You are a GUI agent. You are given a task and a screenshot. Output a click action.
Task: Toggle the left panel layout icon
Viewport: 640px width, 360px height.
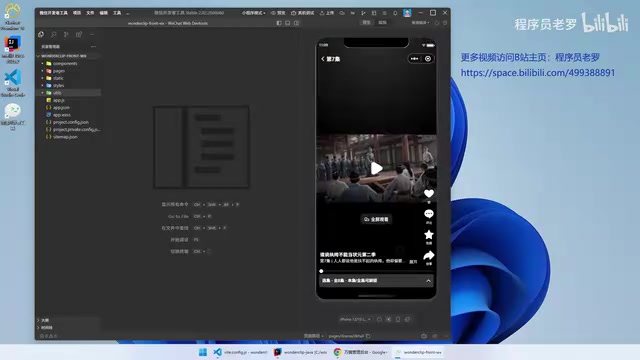point(279,23)
